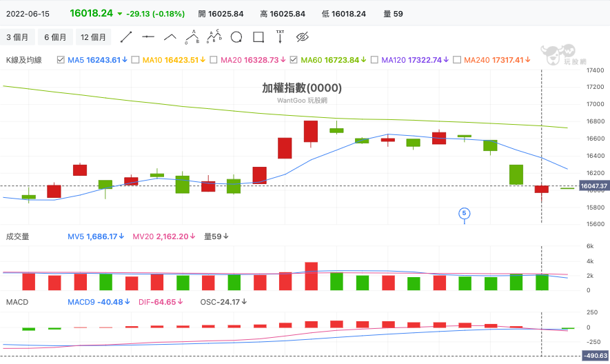The height and width of the screenshot is (364, 610).
Task: Click the MA60 16723.84 value text
Action: 334,60
